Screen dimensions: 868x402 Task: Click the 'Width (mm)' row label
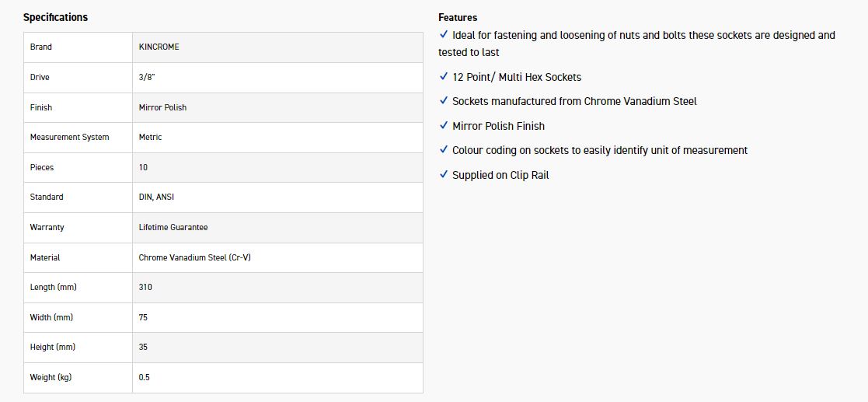coord(51,317)
